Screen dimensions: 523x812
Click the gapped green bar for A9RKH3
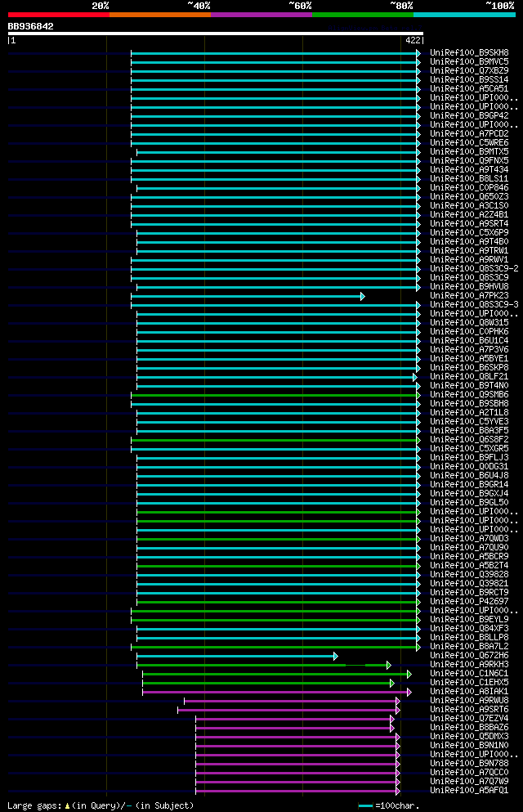264,665
